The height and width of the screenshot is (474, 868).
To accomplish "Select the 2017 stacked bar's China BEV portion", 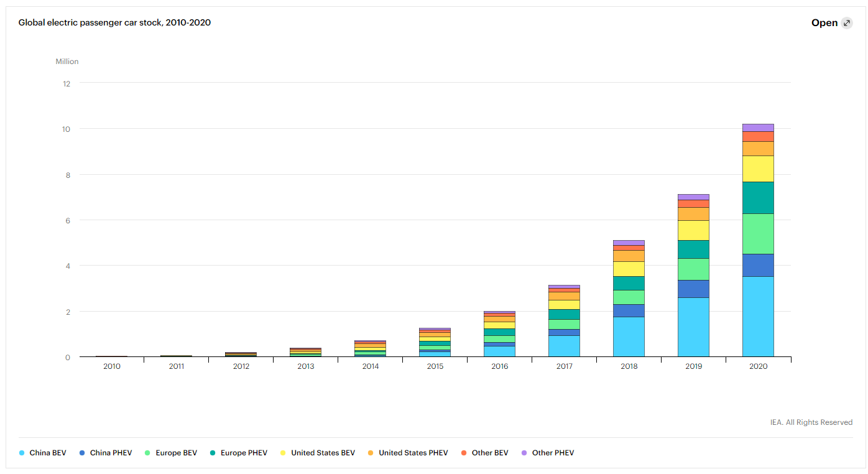I will pyautogui.click(x=564, y=346).
